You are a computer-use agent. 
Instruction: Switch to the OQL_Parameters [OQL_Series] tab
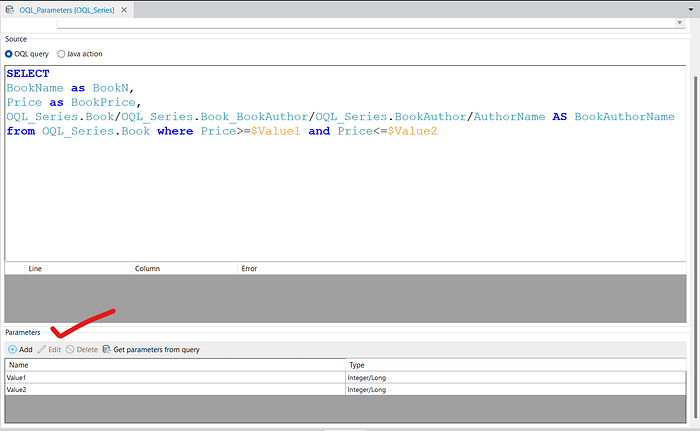pos(67,10)
